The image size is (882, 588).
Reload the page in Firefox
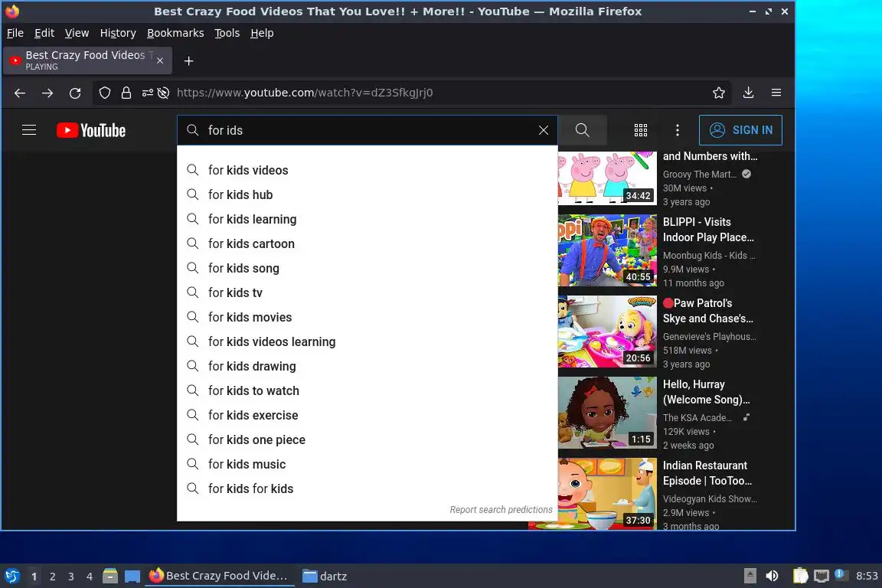[75, 93]
